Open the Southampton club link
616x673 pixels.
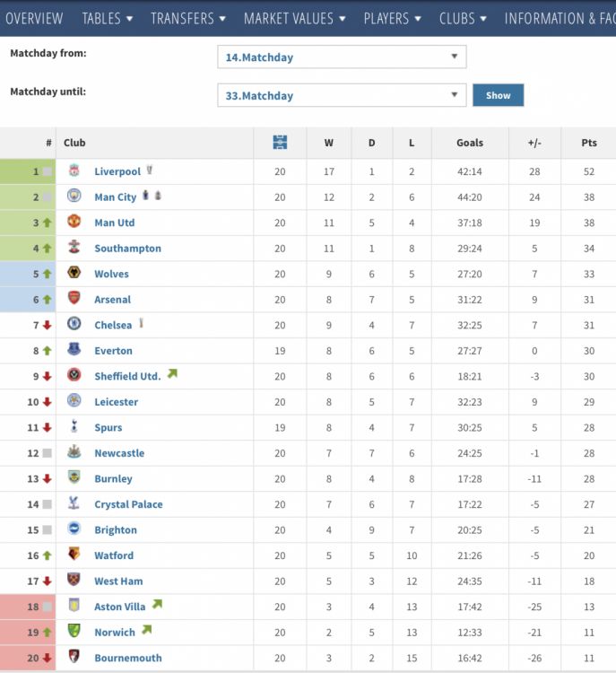(127, 249)
